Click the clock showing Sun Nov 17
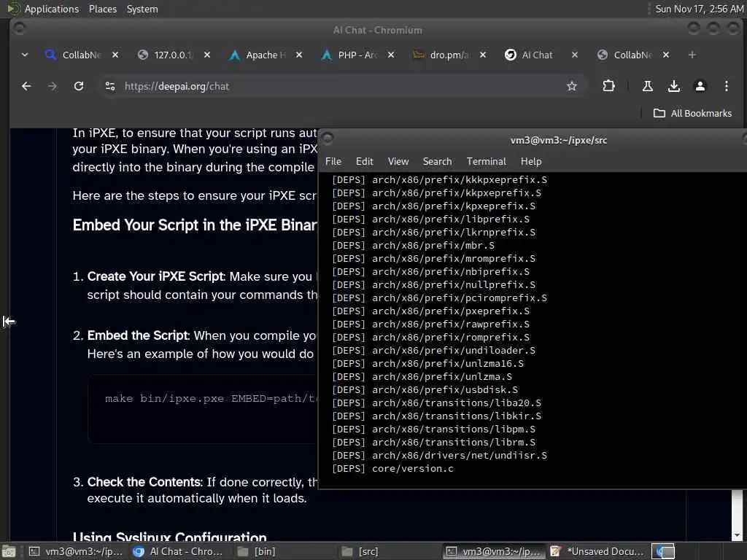Viewport: 747px width, 560px height. pos(700,9)
